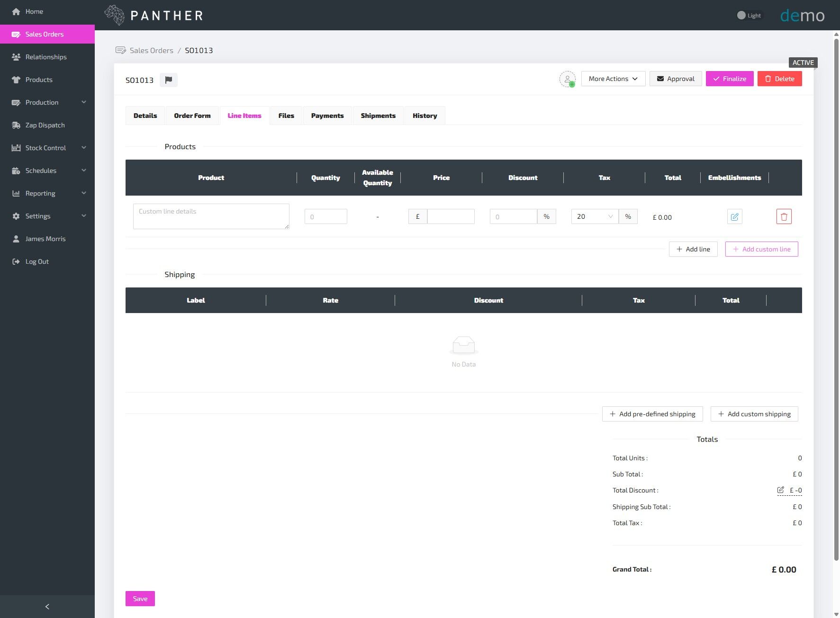Expand the Reporting submenu chevron

84,193
